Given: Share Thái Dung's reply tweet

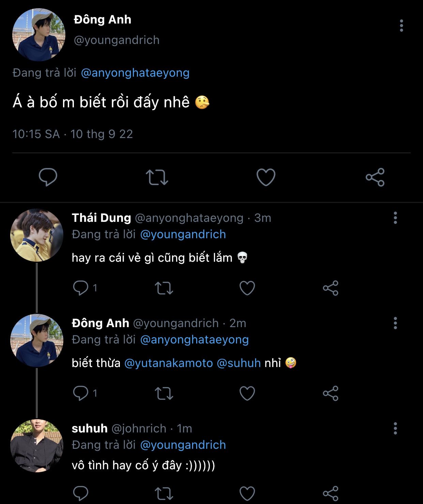Looking at the screenshot, I should tap(330, 288).
